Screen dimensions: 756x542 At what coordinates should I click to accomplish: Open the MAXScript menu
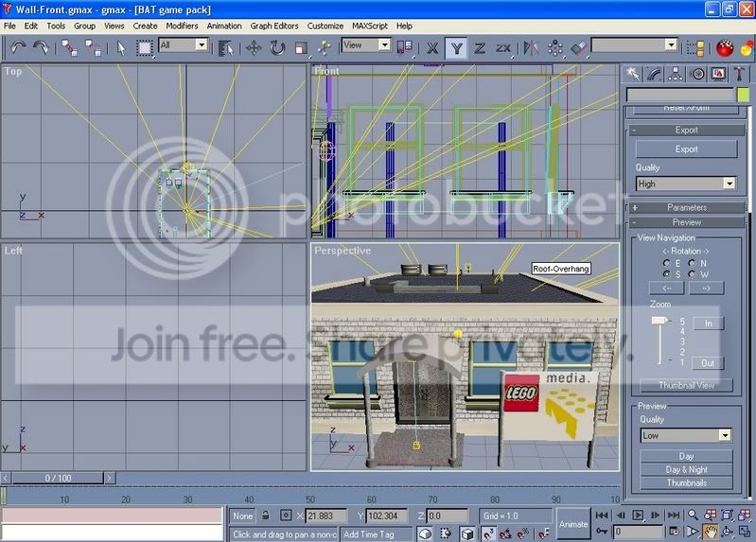tap(369, 26)
